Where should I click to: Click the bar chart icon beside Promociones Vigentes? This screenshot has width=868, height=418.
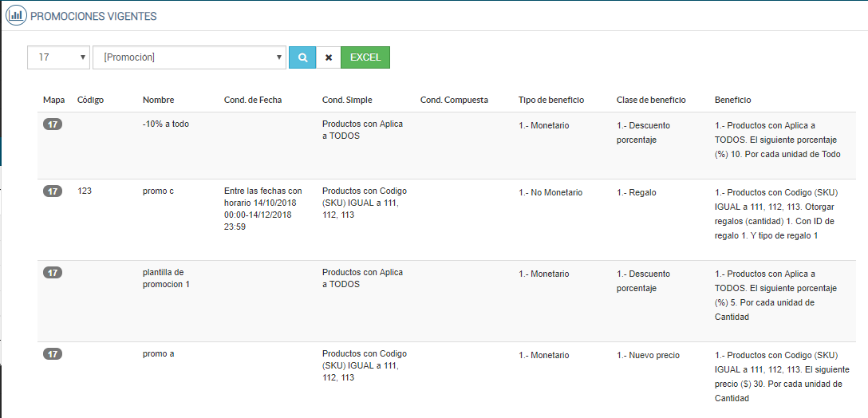[15, 15]
